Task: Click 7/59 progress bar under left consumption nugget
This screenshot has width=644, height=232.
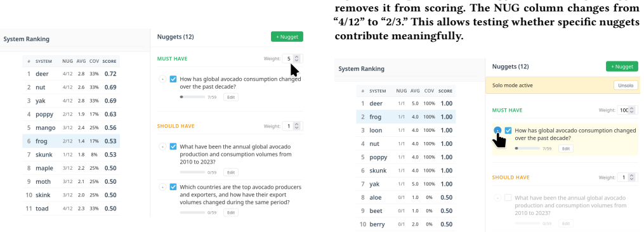Action: pyautogui.click(x=192, y=98)
